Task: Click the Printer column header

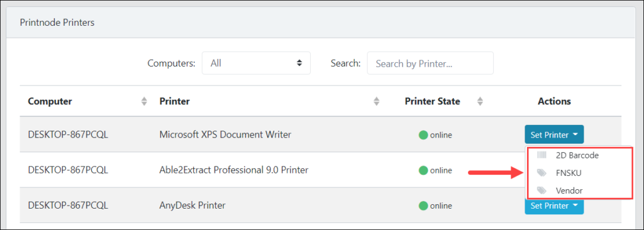Action: [x=175, y=101]
